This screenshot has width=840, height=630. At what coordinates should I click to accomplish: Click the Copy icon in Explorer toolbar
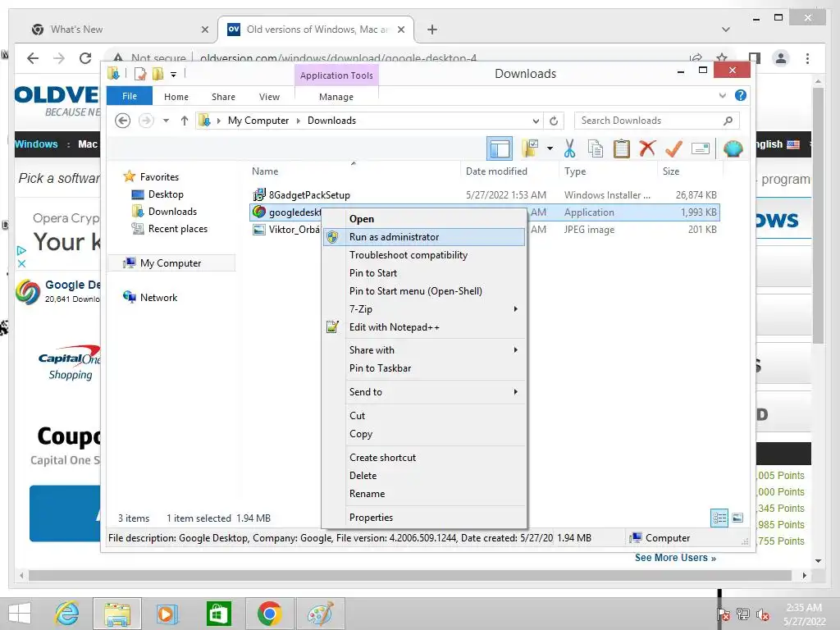(596, 148)
